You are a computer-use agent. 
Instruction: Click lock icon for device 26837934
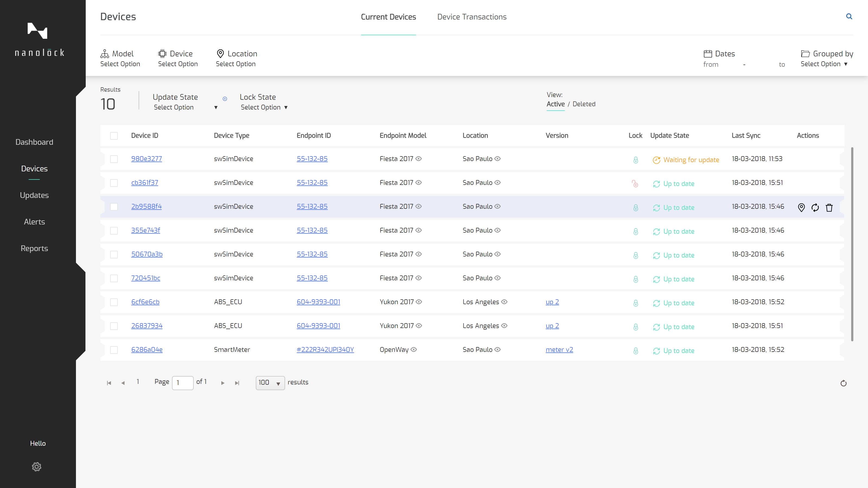click(636, 327)
